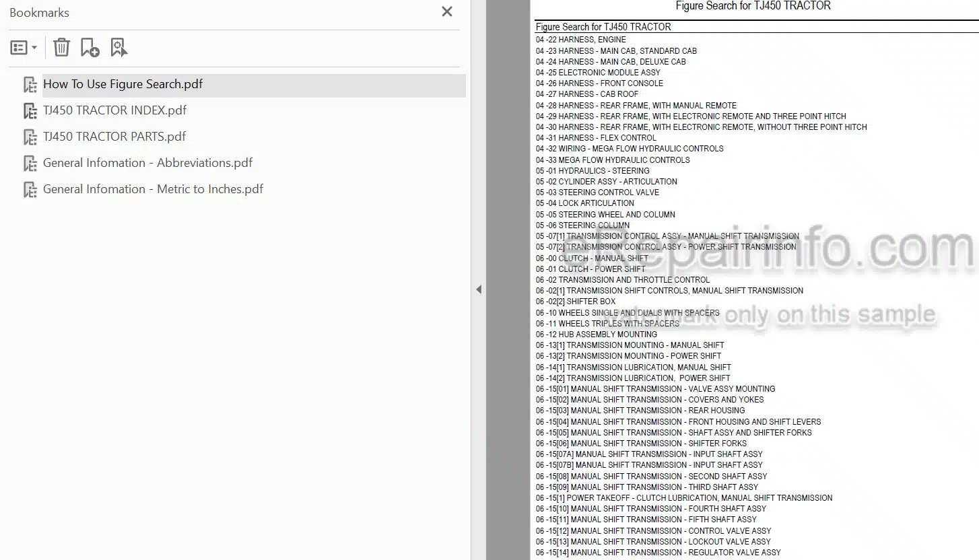
Task: Find current bookmark icon
Action: (x=119, y=47)
